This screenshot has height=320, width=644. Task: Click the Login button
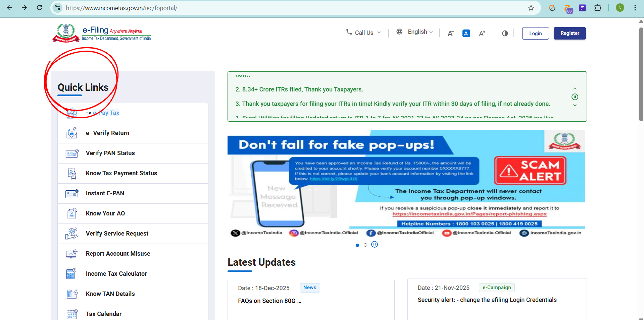pos(535,33)
